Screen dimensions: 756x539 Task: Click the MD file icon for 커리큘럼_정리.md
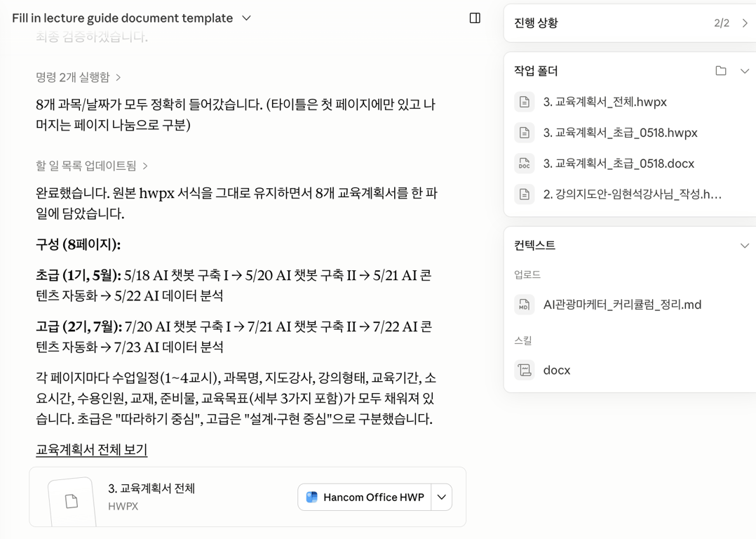click(524, 305)
